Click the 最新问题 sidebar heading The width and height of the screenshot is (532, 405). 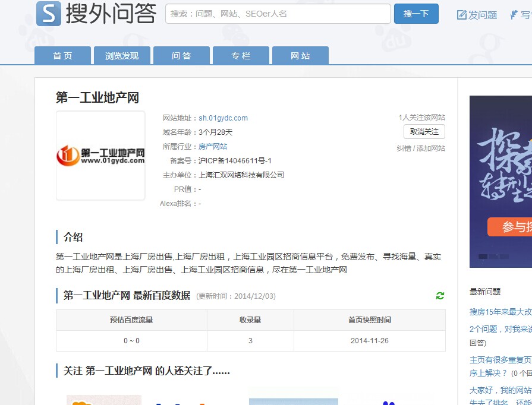pyautogui.click(x=485, y=292)
